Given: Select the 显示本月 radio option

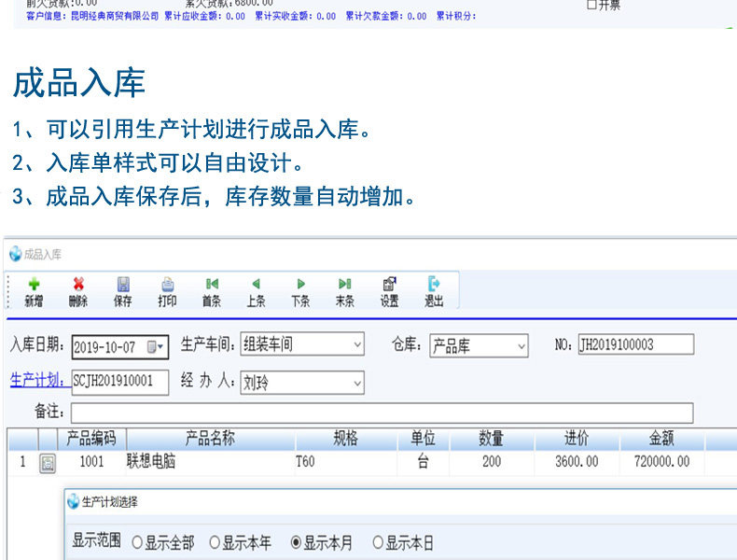Looking at the screenshot, I should (x=296, y=543).
